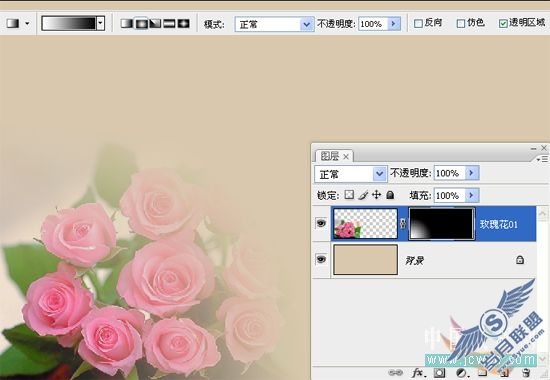Click the add layer mask icon
The height and width of the screenshot is (380, 550).
[440, 373]
